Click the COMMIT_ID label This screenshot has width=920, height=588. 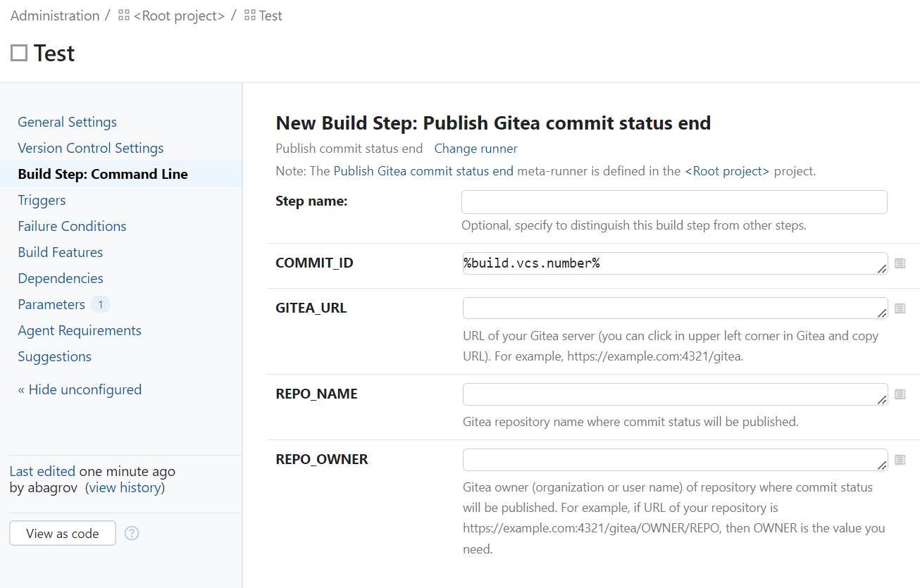click(314, 263)
